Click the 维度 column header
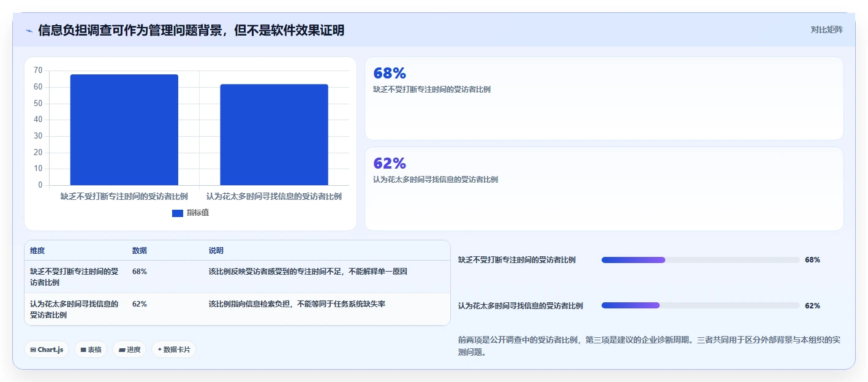Screen dimensions: 868x382 (37, 251)
